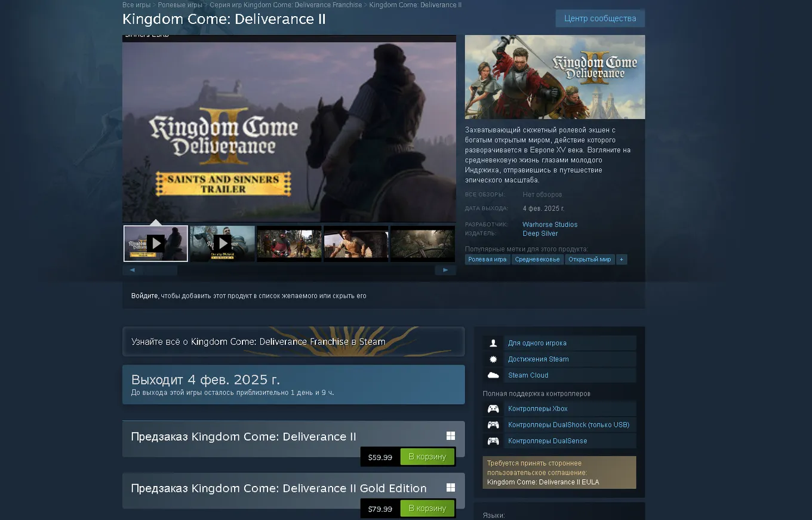The height and width of the screenshot is (520, 812).
Task: Click the game capsule header image
Action: tap(555, 77)
